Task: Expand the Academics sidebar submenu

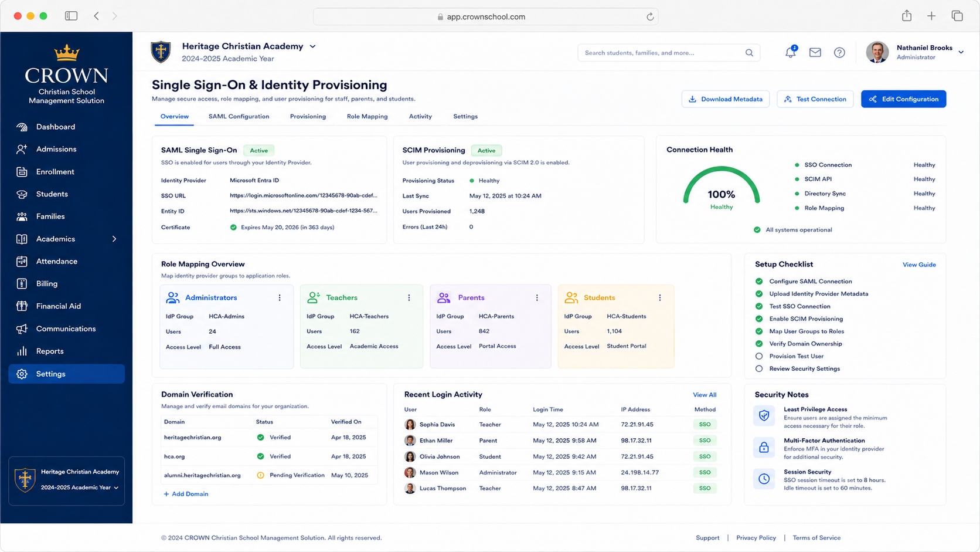Action: 114,239
